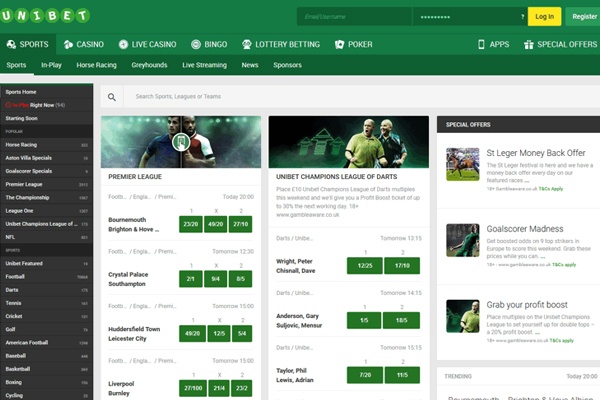Select Basketball in sidebar
600x400 pixels.
coord(46,369)
